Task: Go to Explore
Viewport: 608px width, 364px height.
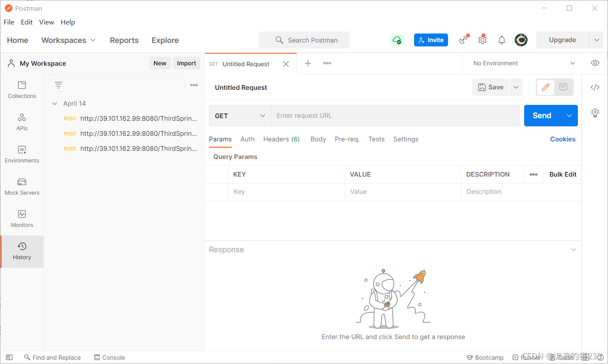Action: click(165, 40)
